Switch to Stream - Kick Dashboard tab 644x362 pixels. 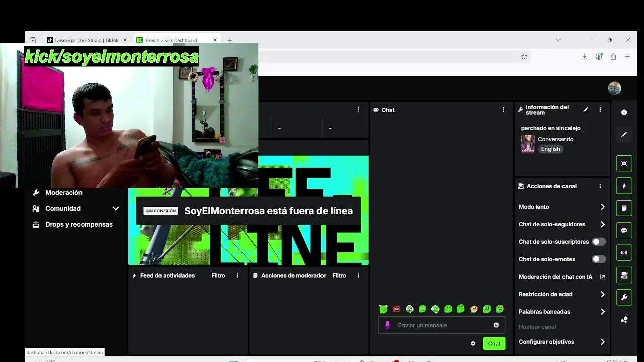tap(178, 40)
